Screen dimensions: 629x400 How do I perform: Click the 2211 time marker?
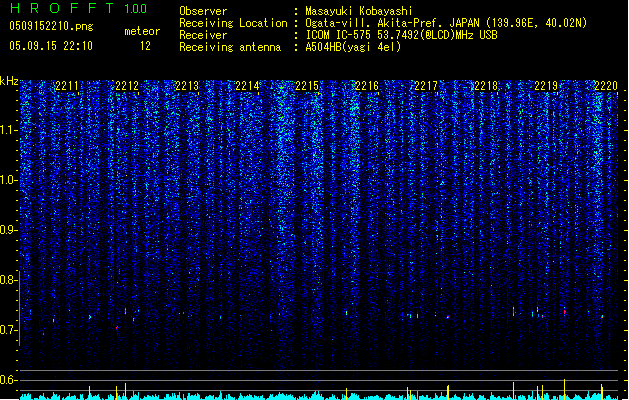67,86
